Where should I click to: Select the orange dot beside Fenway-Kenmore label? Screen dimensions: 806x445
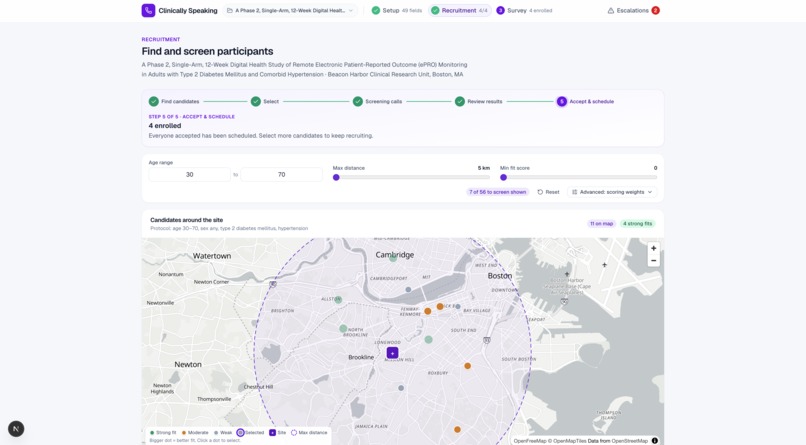click(427, 311)
